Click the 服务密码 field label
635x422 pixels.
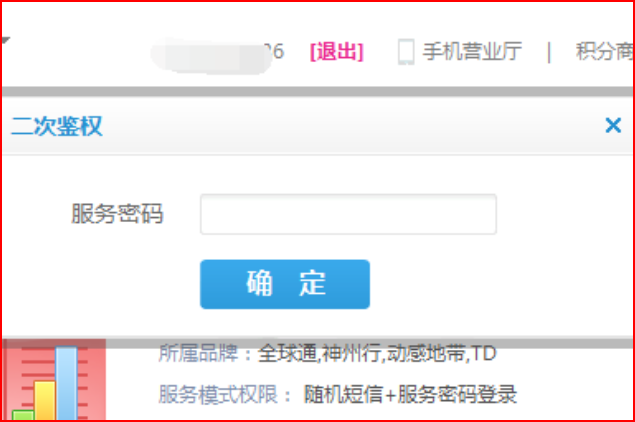click(117, 213)
